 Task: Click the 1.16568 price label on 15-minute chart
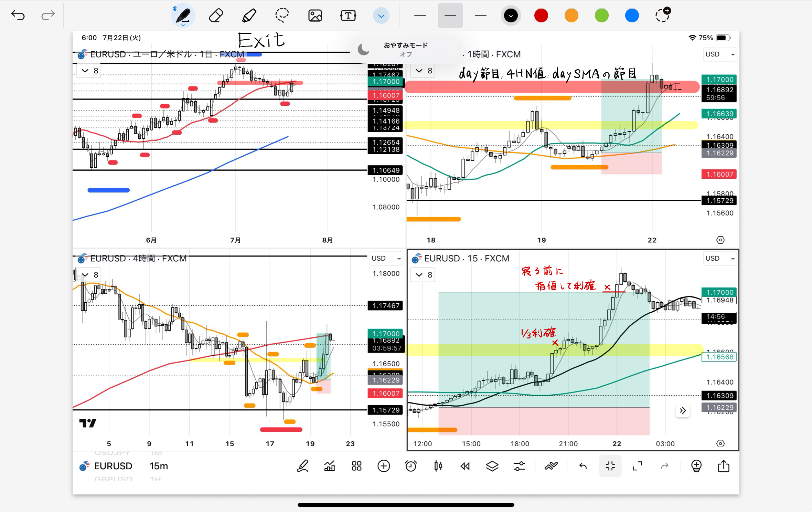(719, 357)
